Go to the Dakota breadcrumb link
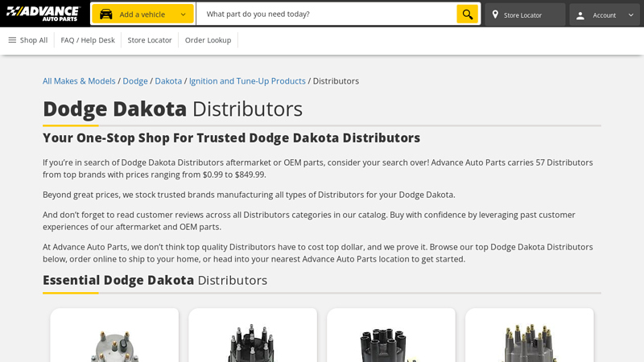 pyautogui.click(x=168, y=81)
